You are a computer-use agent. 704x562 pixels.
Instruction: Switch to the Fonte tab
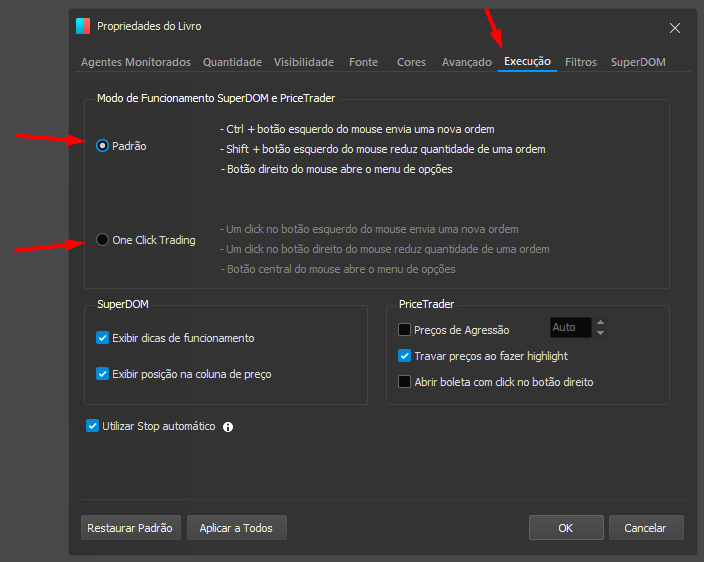coord(363,62)
